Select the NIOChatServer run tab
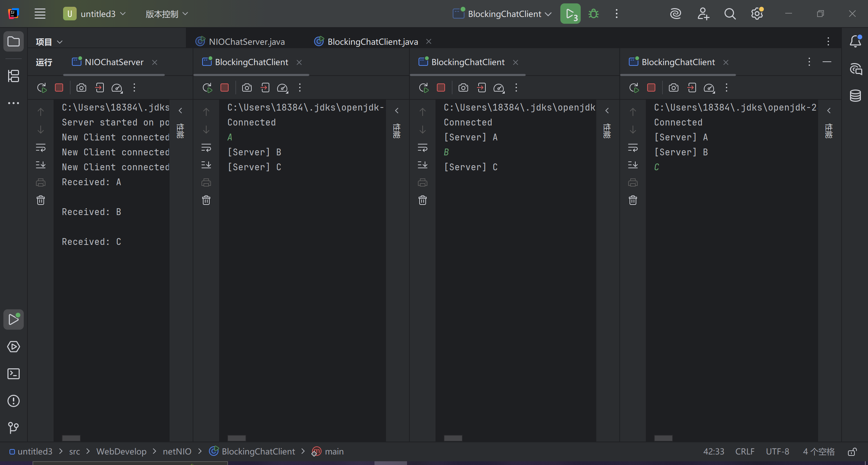 [x=114, y=62]
